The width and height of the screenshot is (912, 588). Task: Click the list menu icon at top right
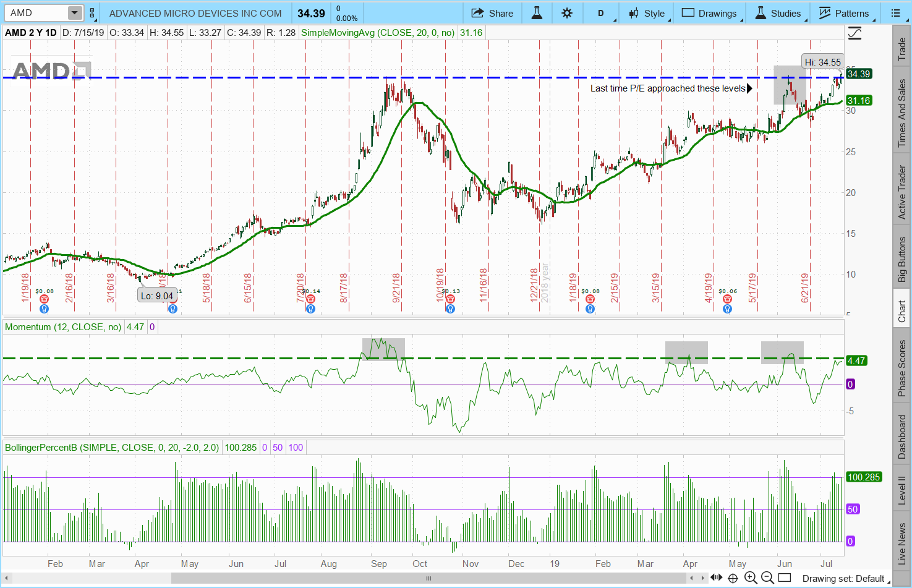point(895,13)
